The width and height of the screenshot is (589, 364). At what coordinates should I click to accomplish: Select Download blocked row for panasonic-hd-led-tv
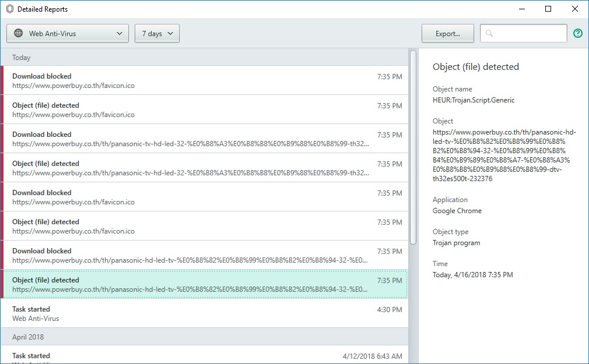[x=205, y=255]
